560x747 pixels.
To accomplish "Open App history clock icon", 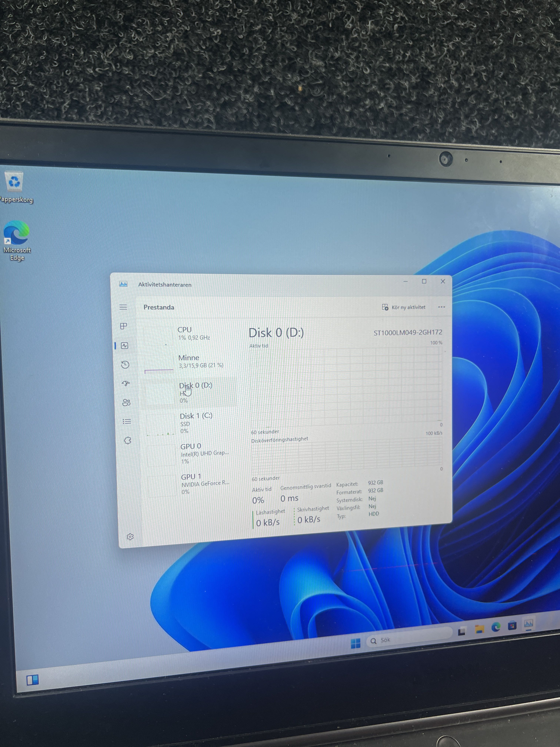I will [125, 364].
